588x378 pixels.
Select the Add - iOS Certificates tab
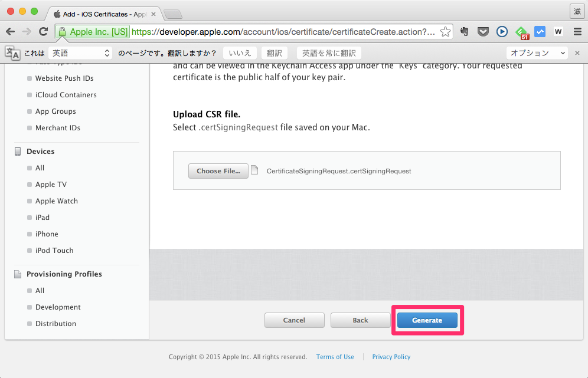click(104, 14)
